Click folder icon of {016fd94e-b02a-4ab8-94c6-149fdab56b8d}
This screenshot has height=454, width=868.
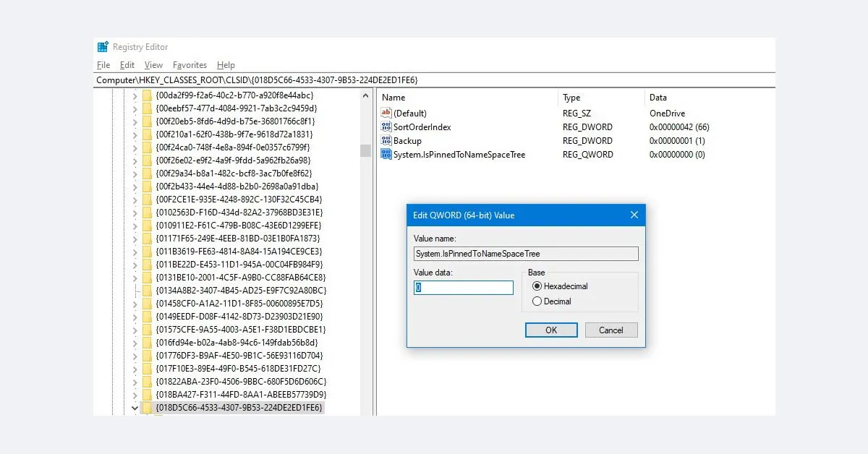[147, 343]
